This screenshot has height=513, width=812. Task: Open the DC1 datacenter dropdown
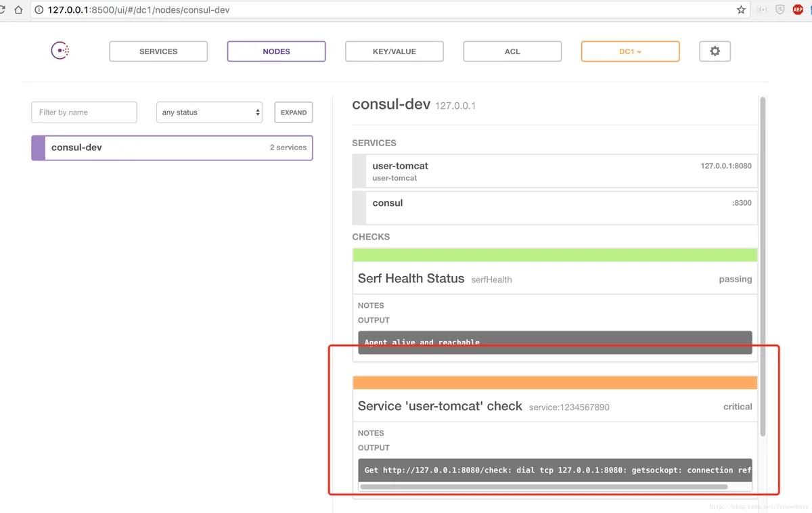(630, 51)
